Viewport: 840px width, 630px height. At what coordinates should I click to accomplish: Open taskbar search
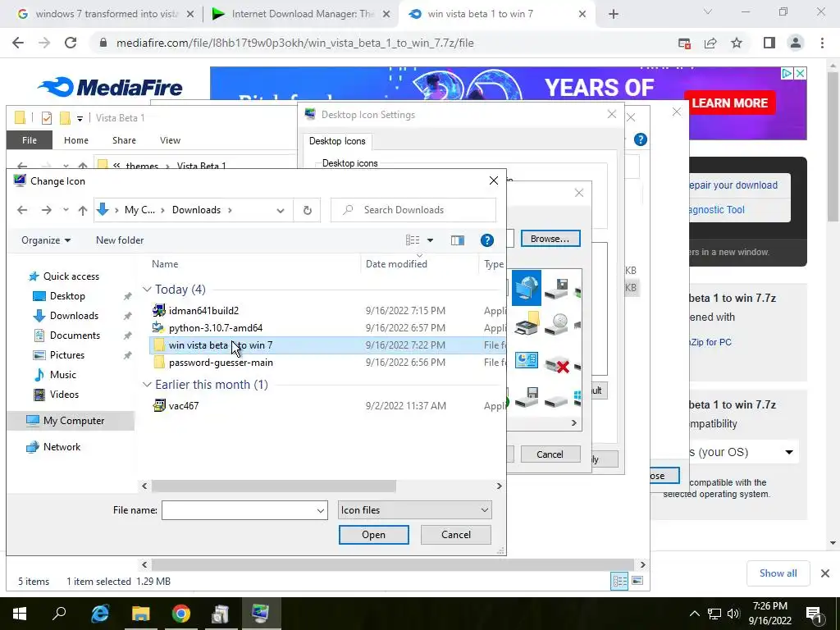59,614
